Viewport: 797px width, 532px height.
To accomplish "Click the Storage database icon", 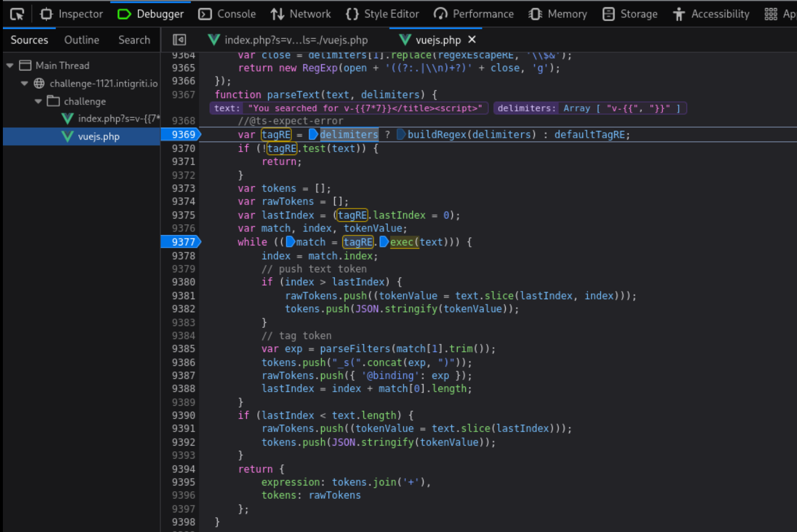I will point(608,14).
